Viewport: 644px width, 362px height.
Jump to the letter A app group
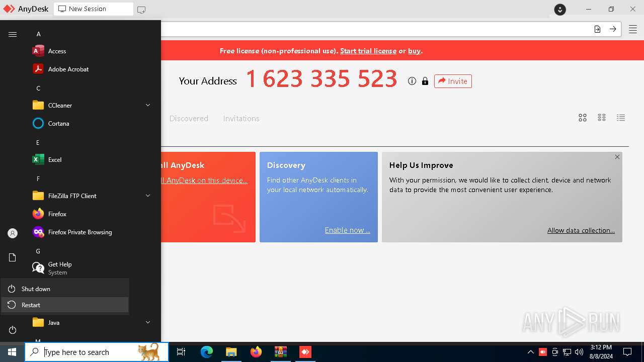pos(38,34)
